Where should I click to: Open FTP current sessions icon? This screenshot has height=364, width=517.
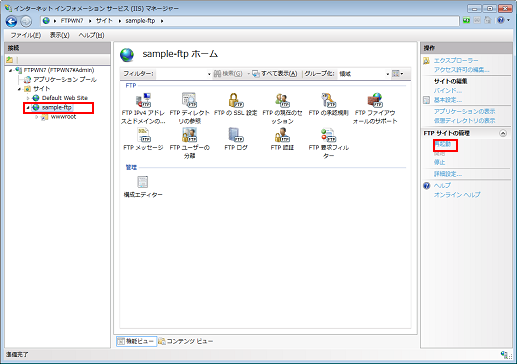point(282,109)
